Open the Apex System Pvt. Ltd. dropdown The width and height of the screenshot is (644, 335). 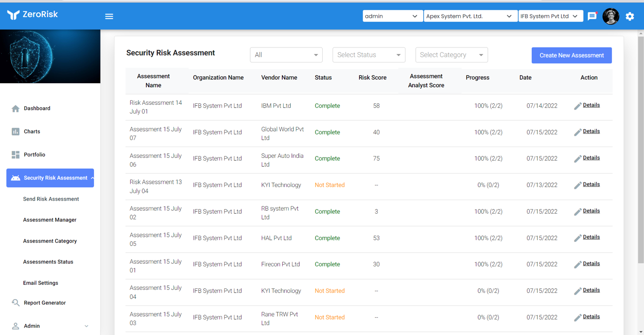470,16
